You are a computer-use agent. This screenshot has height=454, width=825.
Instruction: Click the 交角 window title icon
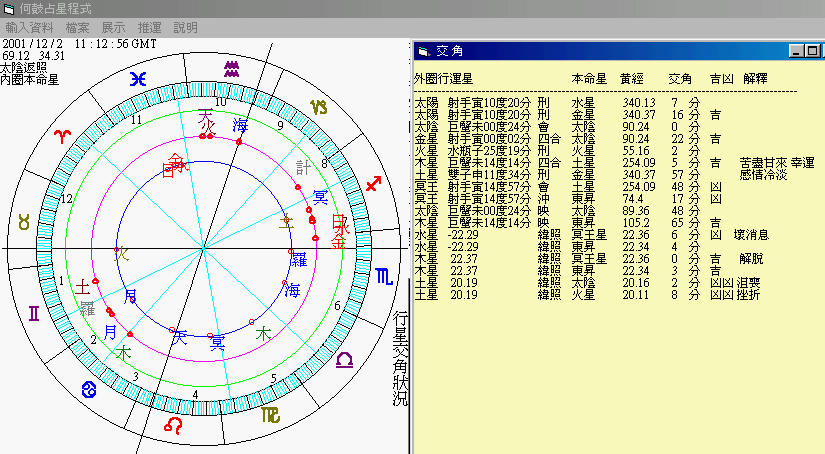pos(423,51)
